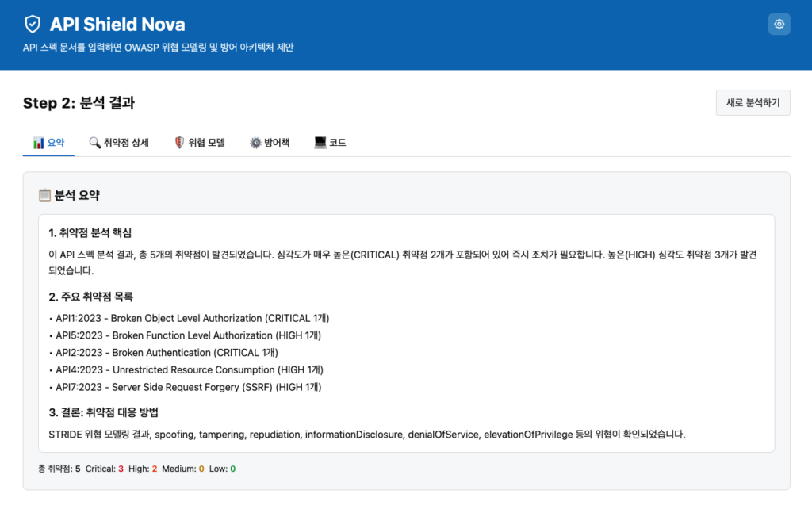
Task: Click the Medium severity count
Action: 201,469
